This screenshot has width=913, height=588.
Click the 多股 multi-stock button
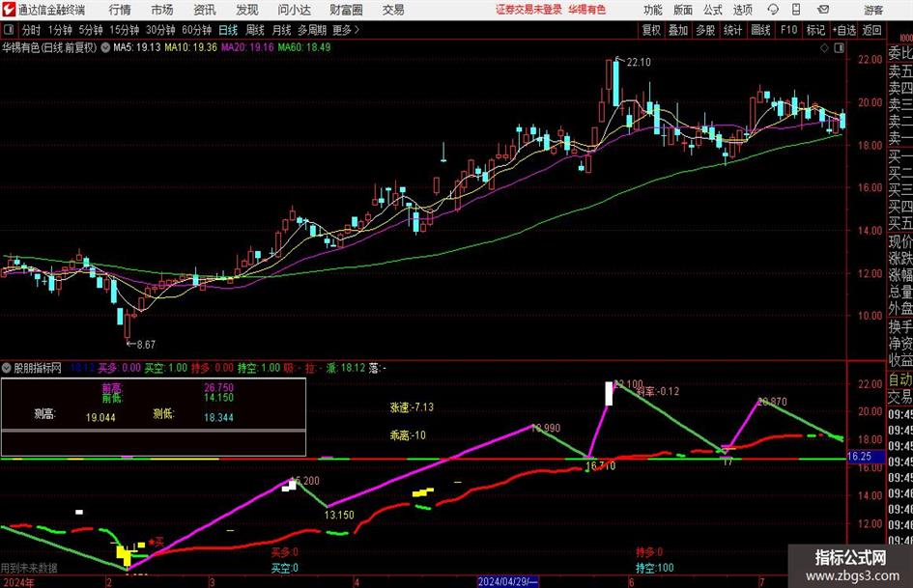705,30
